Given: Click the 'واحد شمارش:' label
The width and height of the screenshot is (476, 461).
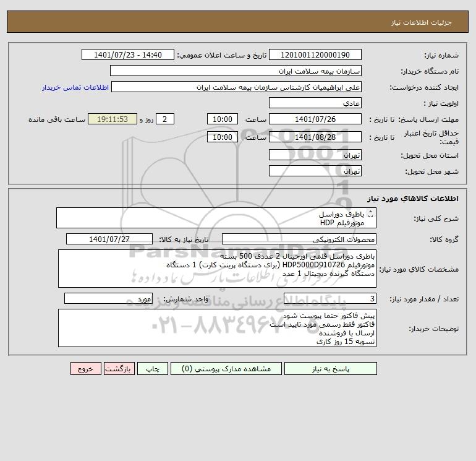Looking at the screenshot, I should (186, 299).
